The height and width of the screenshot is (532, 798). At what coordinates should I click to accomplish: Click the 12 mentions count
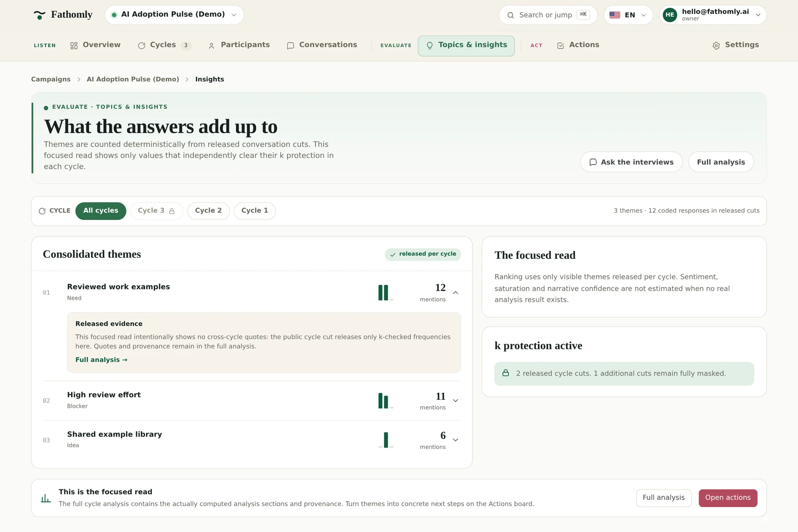pyautogui.click(x=433, y=293)
